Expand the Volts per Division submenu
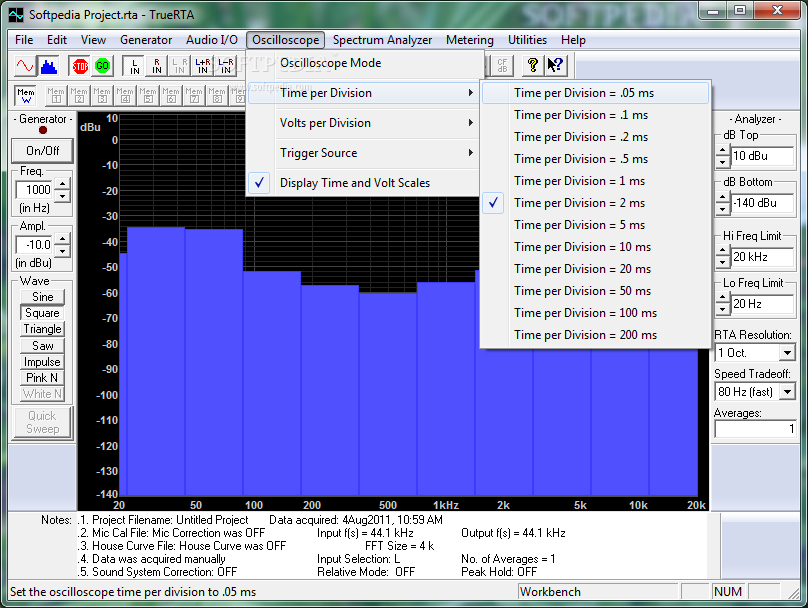808x608 pixels. [x=363, y=123]
